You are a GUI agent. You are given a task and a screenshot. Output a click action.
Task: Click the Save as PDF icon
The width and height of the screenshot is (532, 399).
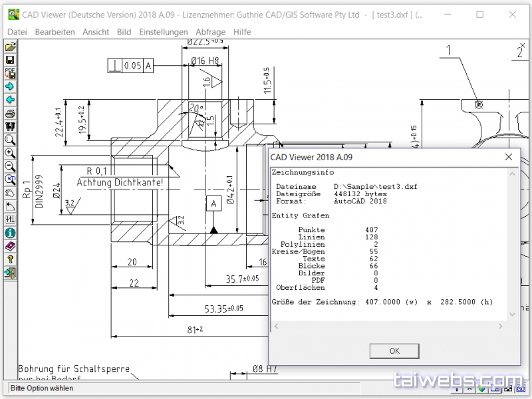click(10, 73)
